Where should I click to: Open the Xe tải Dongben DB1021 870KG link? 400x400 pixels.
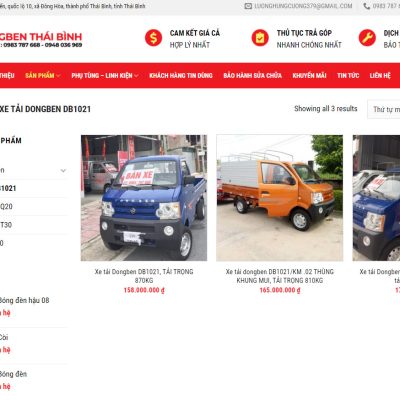pos(144,276)
